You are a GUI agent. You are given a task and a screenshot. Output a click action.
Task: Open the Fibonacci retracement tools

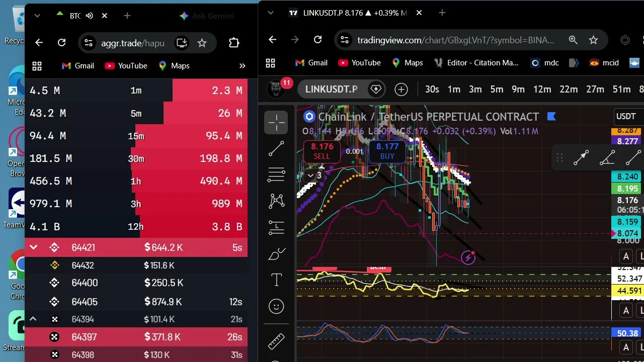click(276, 174)
